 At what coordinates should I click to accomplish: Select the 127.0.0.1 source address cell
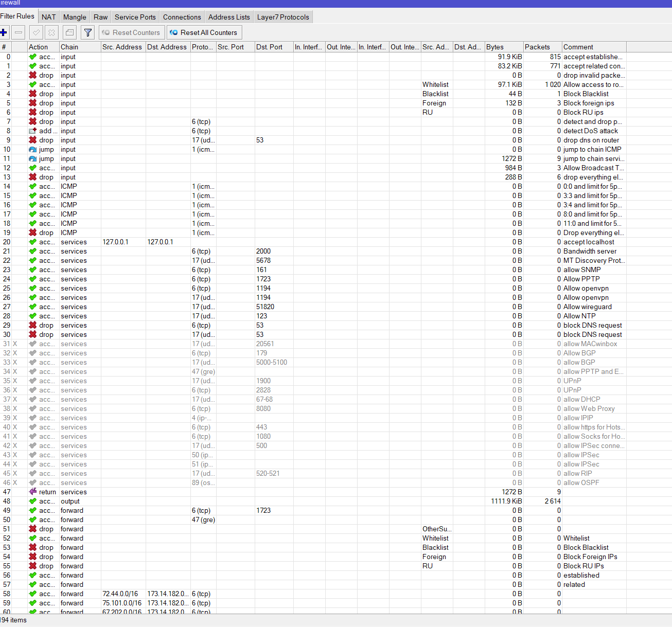(x=116, y=242)
